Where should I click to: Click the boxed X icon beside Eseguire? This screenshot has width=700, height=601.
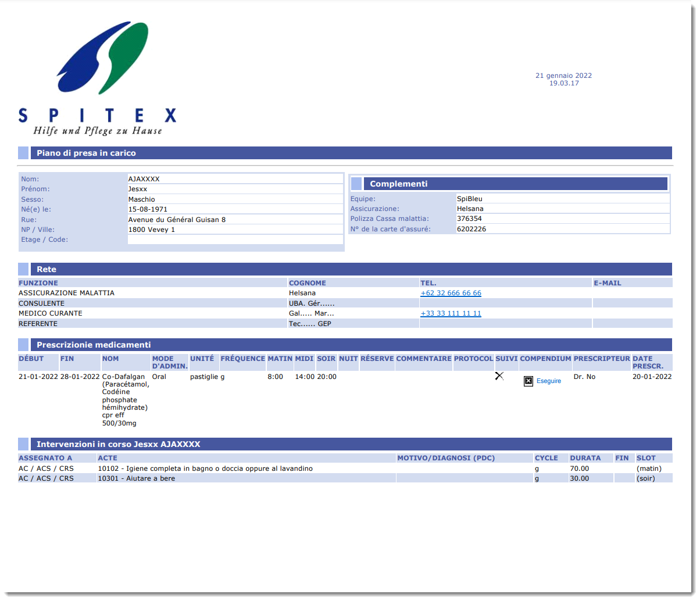point(528,381)
